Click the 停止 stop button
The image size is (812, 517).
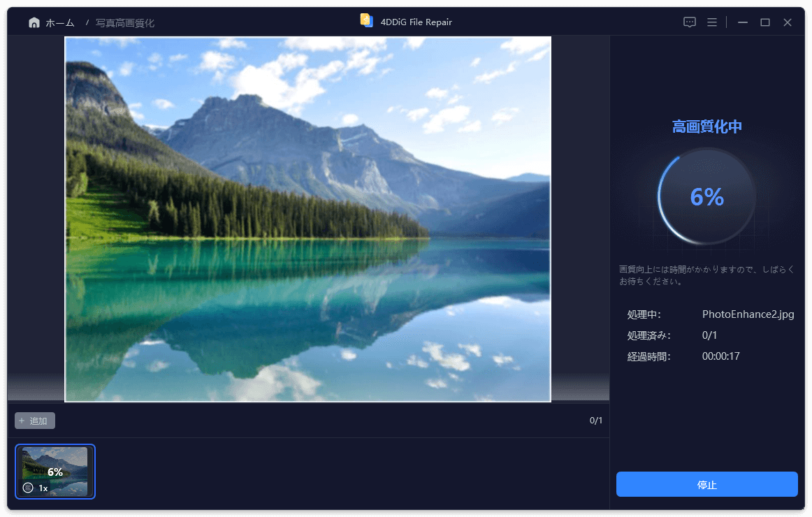click(x=707, y=484)
